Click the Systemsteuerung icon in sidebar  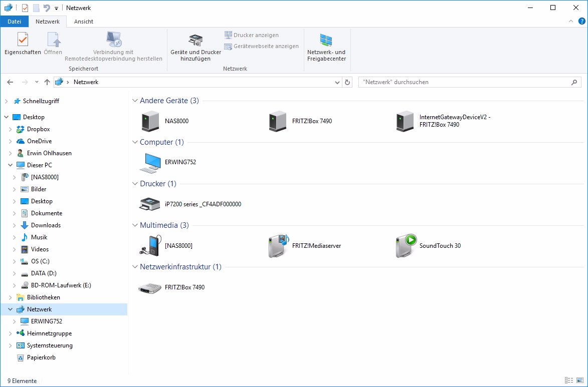20,345
